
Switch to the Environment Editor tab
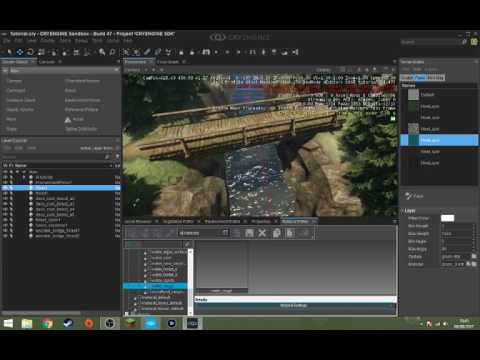222,221
